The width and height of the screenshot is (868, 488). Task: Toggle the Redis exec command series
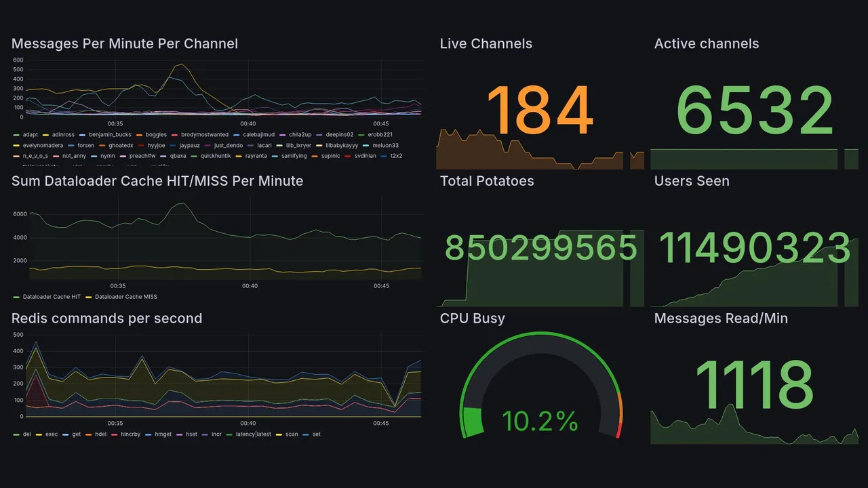tap(51, 434)
